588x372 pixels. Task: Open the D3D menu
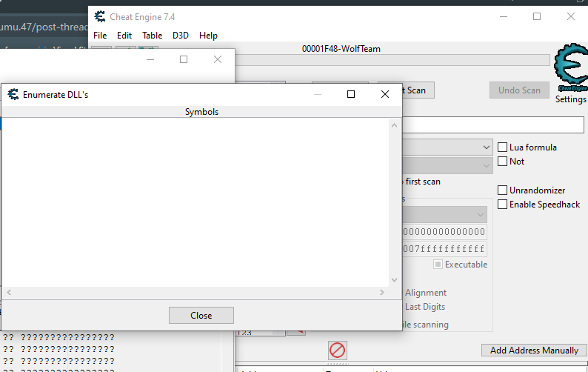(x=181, y=36)
